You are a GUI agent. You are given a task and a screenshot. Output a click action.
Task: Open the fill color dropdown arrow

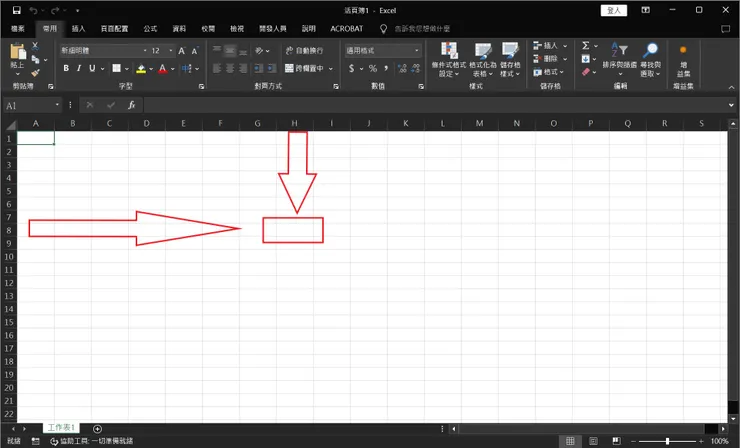[x=151, y=69]
